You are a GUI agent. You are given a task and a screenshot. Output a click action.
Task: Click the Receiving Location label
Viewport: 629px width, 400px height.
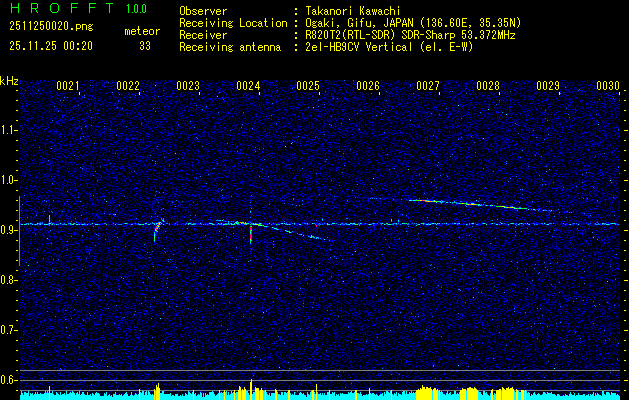[x=233, y=23]
